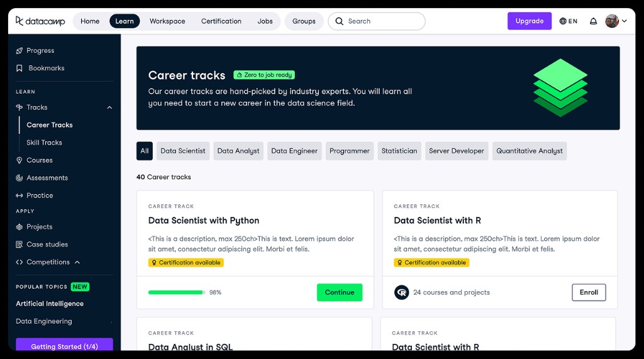Image resolution: width=644 pixels, height=359 pixels.
Task: Click the Bookmarks icon in sidebar
Action: pyautogui.click(x=19, y=68)
